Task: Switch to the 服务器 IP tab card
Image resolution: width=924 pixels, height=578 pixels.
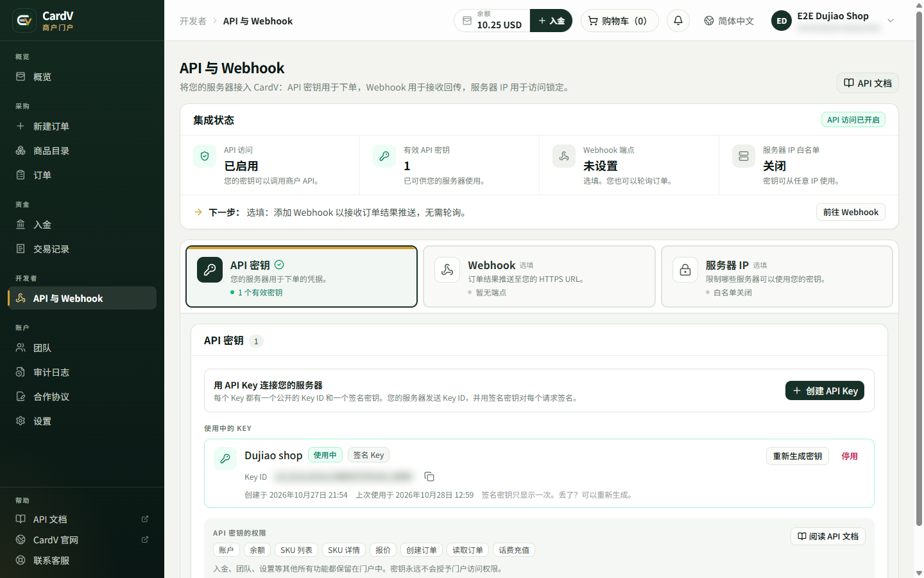Action: 777,277
